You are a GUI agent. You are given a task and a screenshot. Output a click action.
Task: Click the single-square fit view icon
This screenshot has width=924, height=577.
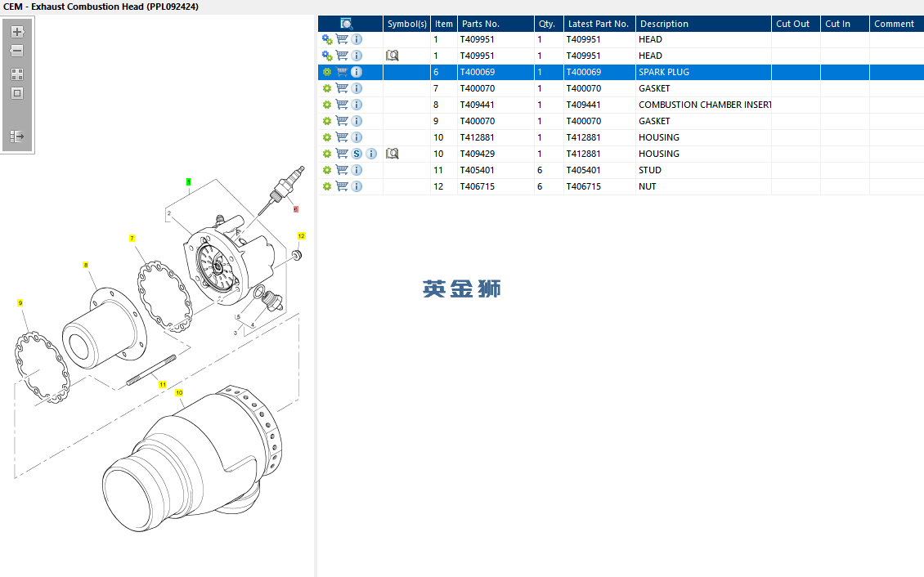[17, 93]
